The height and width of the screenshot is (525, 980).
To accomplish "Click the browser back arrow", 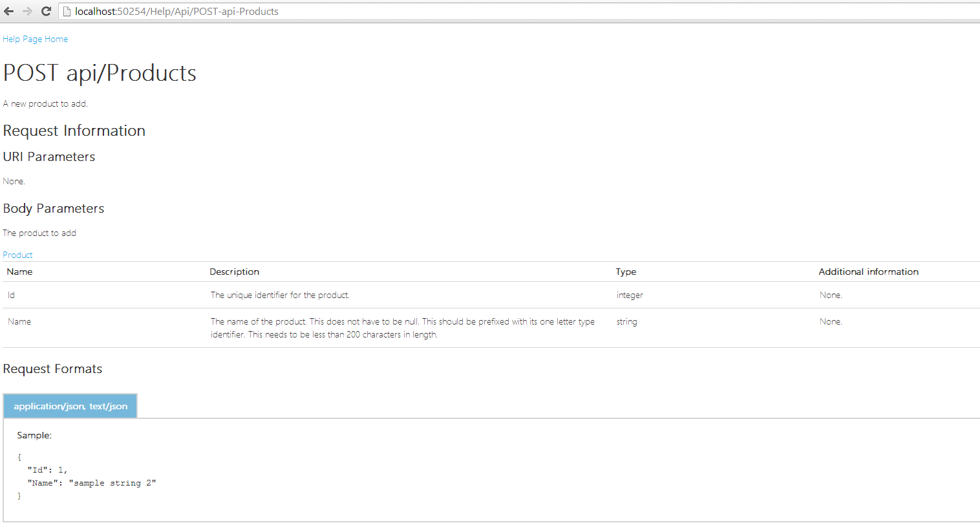I will coord(9,11).
